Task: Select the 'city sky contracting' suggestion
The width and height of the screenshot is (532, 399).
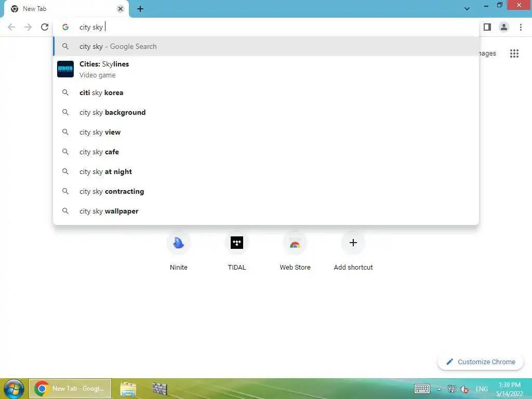Action: [x=266, y=191]
